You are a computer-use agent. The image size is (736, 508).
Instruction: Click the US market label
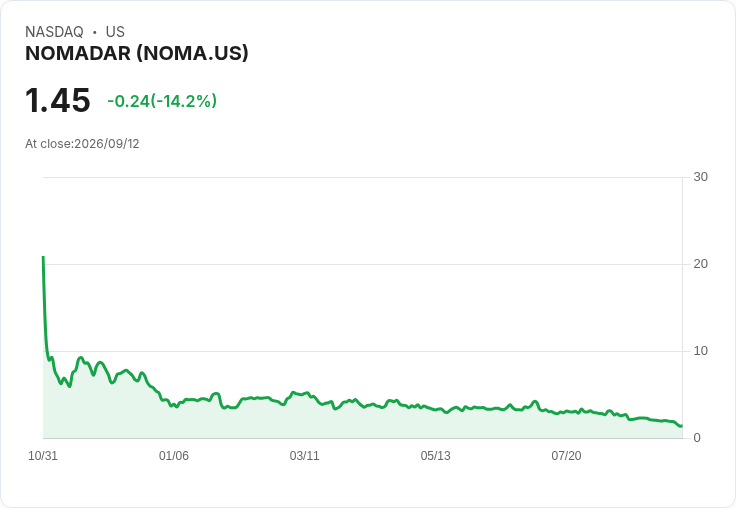pyautogui.click(x=115, y=32)
